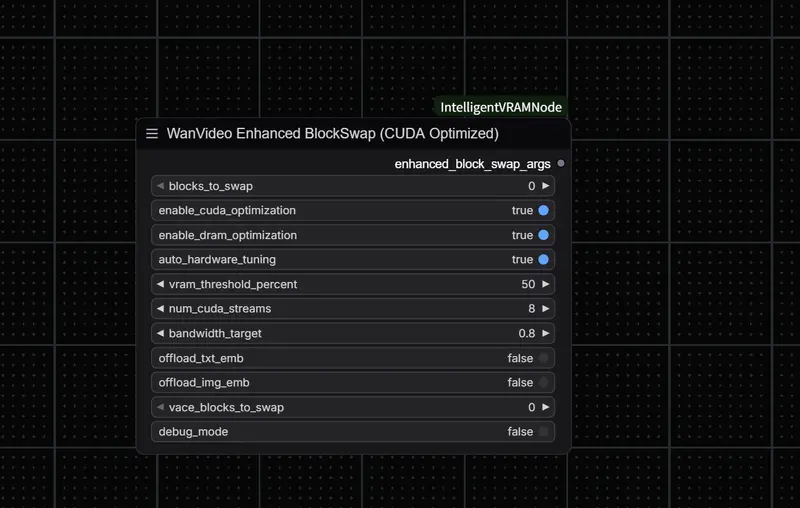Viewport: 800px width, 508px height.
Task: Decrease vace_blocks_to_swap with left arrow
Action: (160, 407)
